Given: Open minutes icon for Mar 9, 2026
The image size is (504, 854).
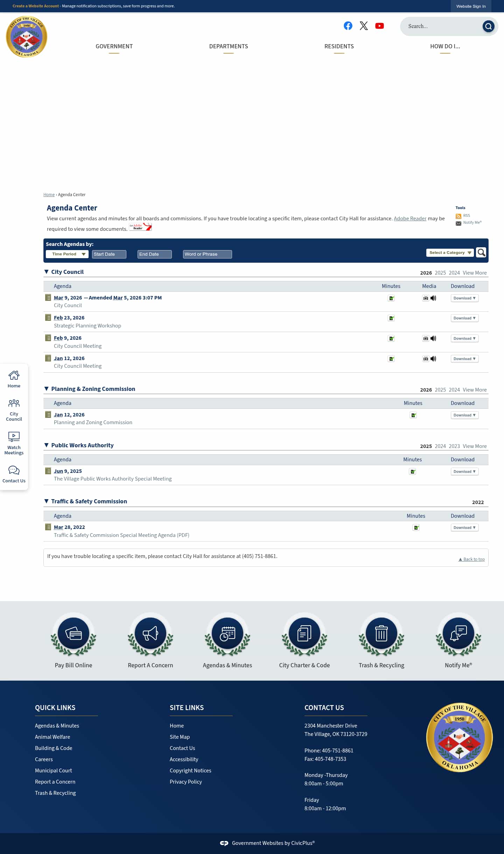Looking at the screenshot, I should click(x=391, y=298).
